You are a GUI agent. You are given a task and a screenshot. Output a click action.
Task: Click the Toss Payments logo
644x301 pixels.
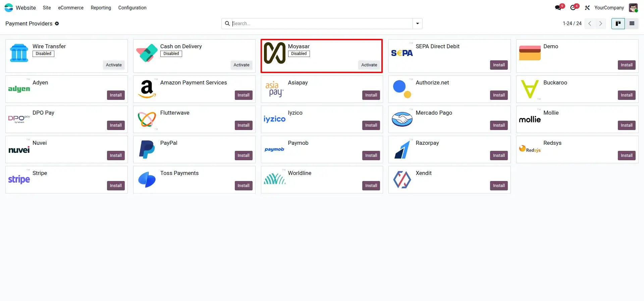[x=147, y=180]
